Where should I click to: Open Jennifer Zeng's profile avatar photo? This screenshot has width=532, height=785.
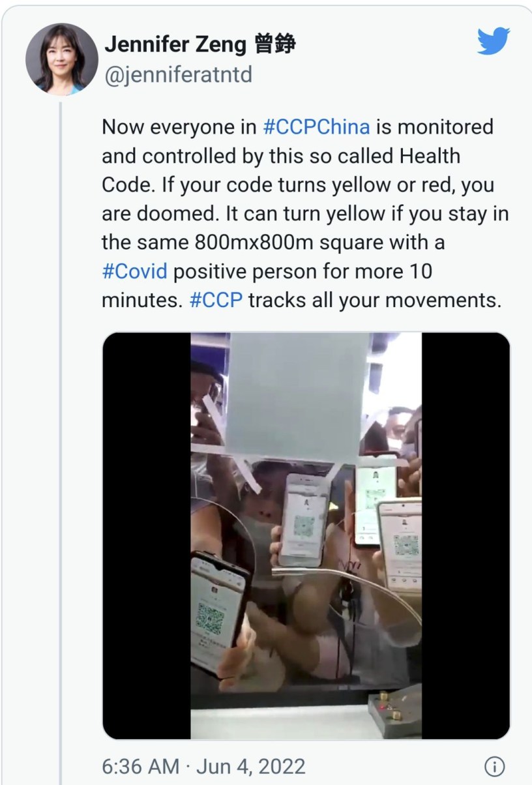pos(57,61)
